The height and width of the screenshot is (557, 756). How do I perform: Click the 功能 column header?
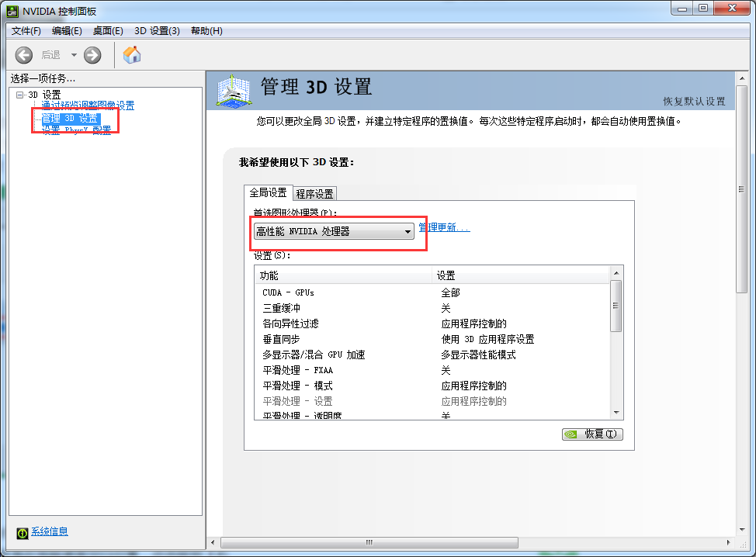click(343, 275)
